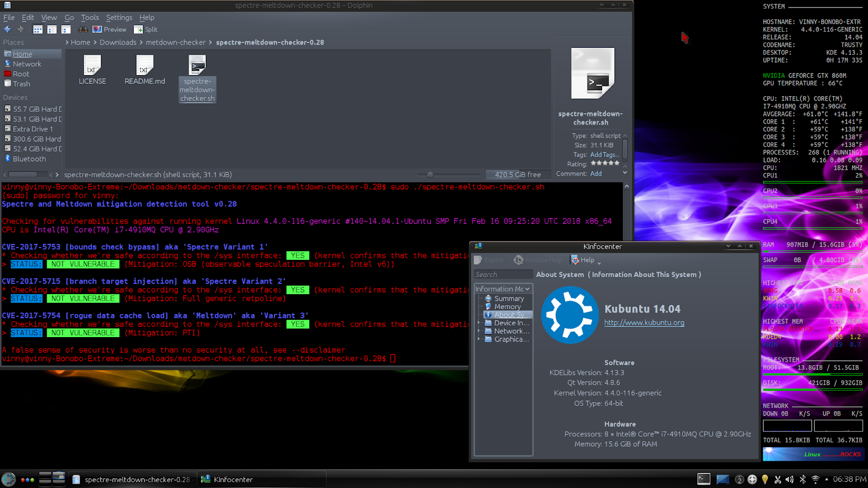The height and width of the screenshot is (488, 868).
Task: Open Bluetooth in the Devices list
Action: (x=32, y=159)
